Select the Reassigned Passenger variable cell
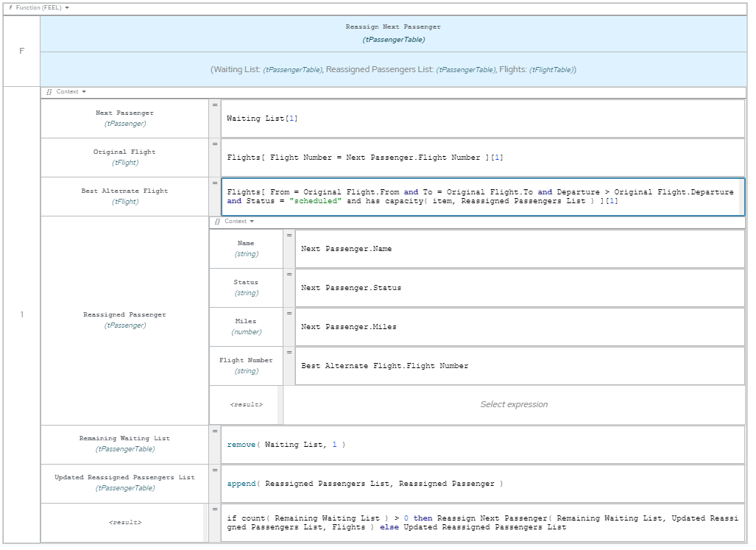The image size is (756, 550). click(x=124, y=320)
